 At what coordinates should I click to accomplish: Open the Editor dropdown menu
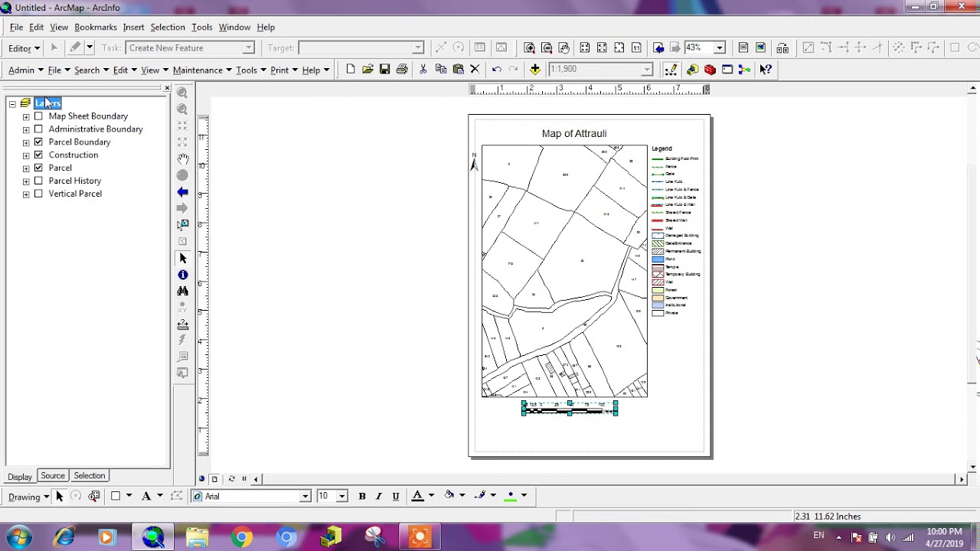coord(24,48)
